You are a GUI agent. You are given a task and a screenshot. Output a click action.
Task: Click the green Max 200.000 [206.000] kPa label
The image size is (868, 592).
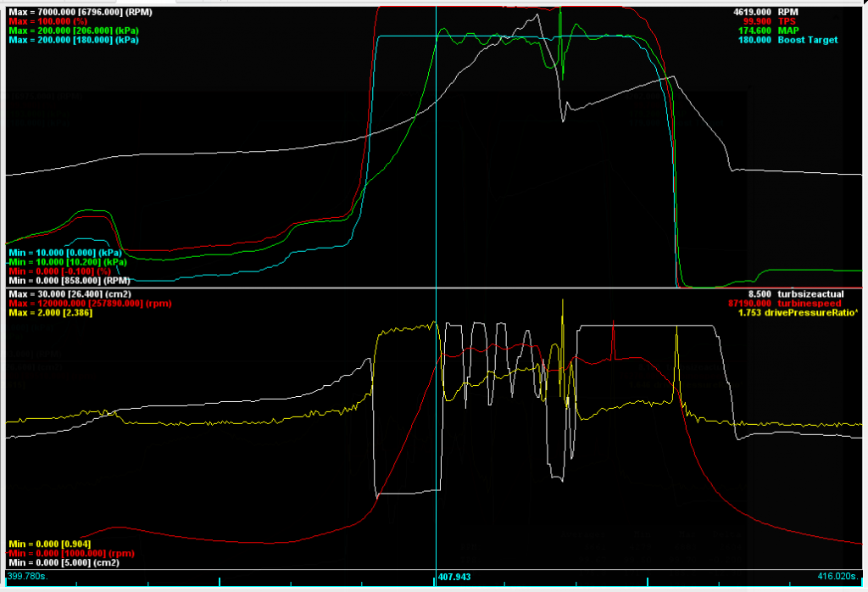pos(74,31)
